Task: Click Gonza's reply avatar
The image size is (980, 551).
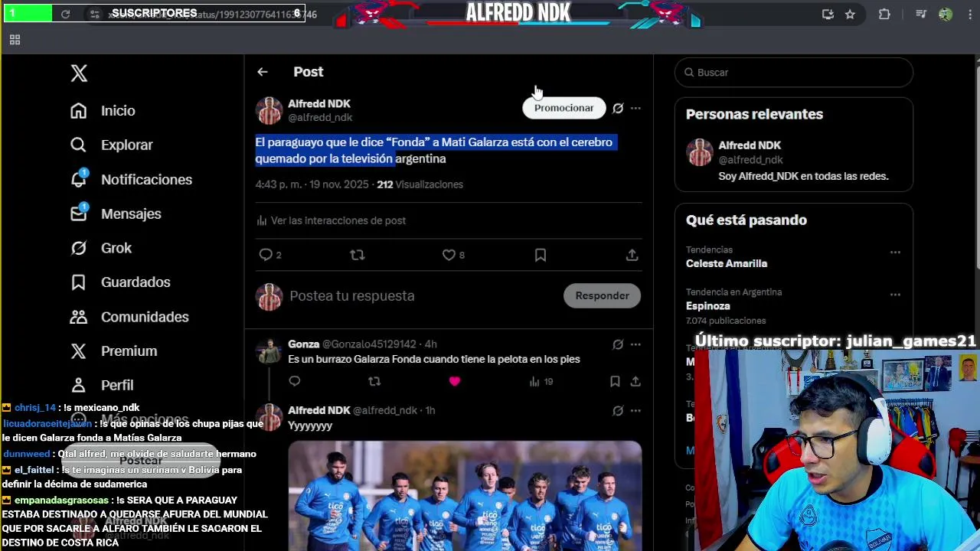Action: 269,351
